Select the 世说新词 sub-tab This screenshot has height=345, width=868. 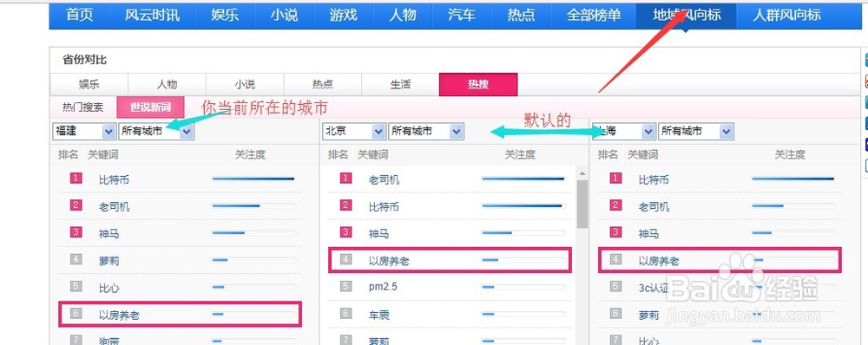click(150, 107)
